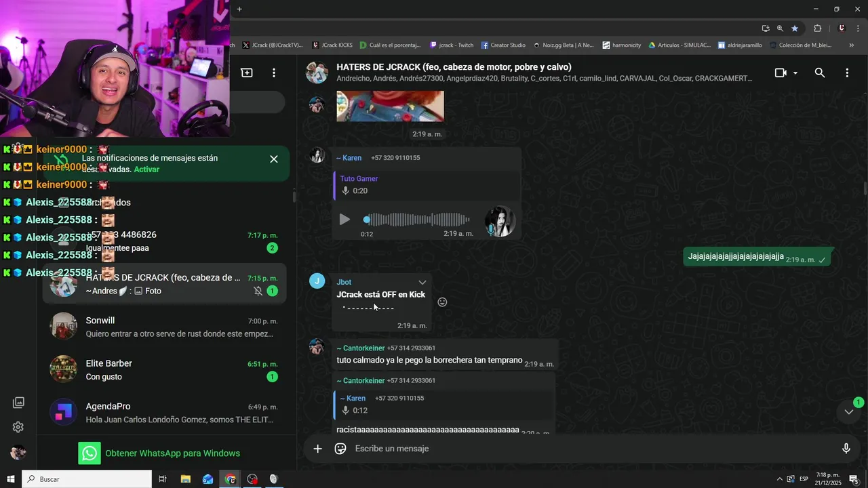Search within the HATERS DE JCRACK chat
The width and height of the screenshot is (868, 488).
(x=820, y=73)
